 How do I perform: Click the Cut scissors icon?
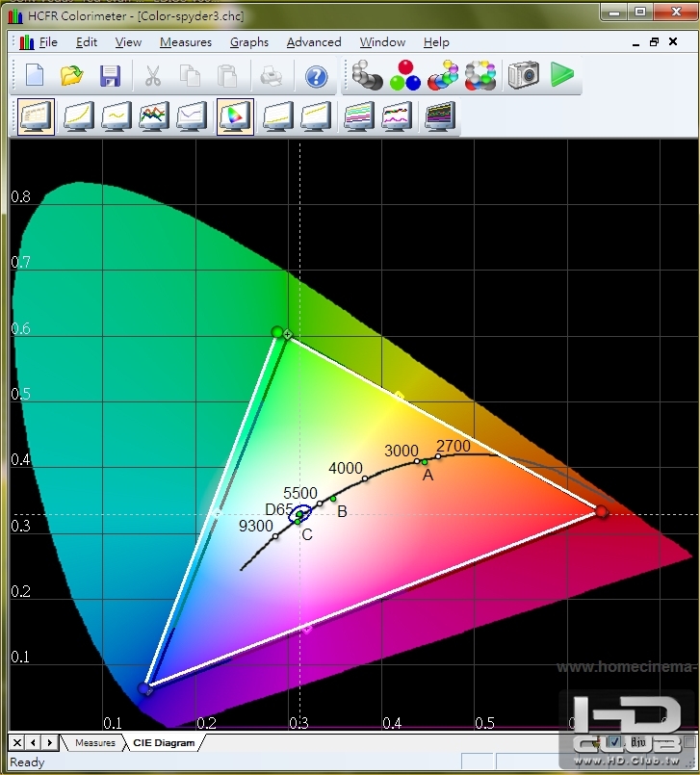click(153, 76)
